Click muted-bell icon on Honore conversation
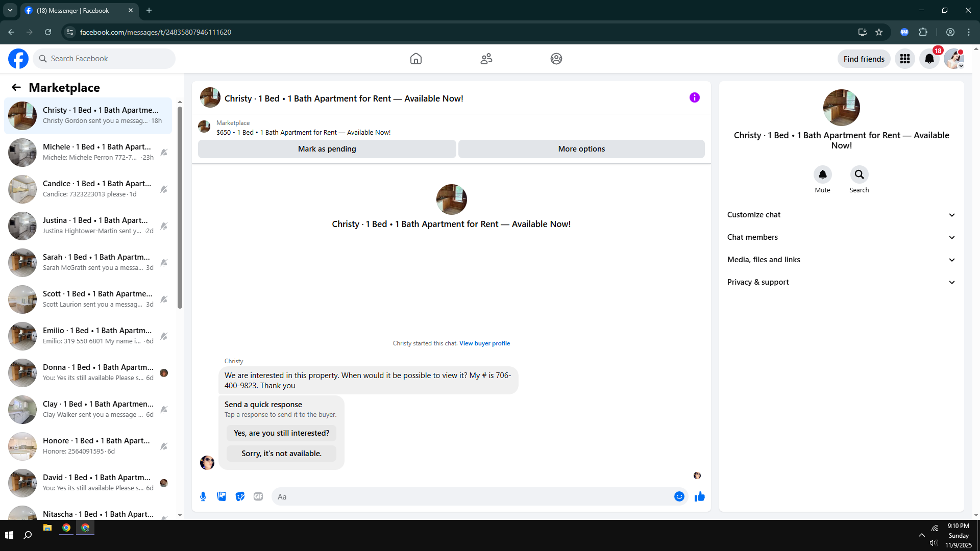Viewport: 980px width, 551px height. (x=164, y=446)
